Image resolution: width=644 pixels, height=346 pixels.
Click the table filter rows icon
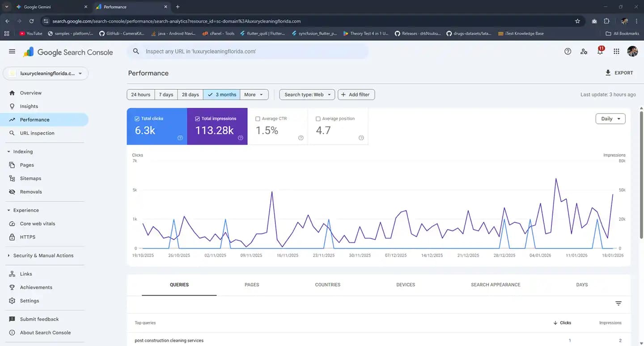tap(619, 304)
